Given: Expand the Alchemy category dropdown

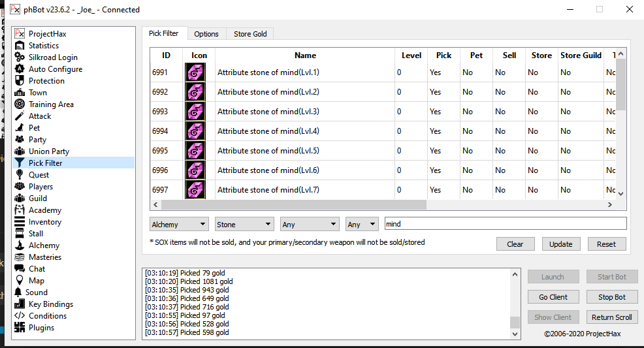Looking at the screenshot, I should 179,224.
